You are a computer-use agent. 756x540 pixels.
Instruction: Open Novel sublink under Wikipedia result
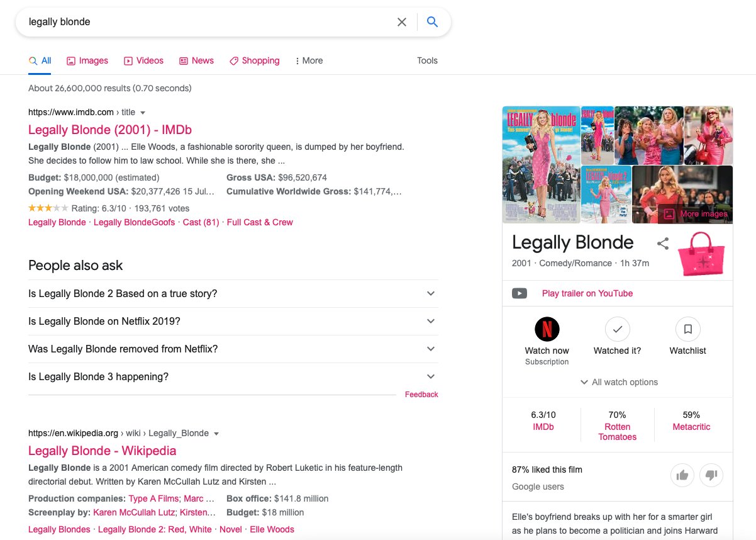(231, 529)
